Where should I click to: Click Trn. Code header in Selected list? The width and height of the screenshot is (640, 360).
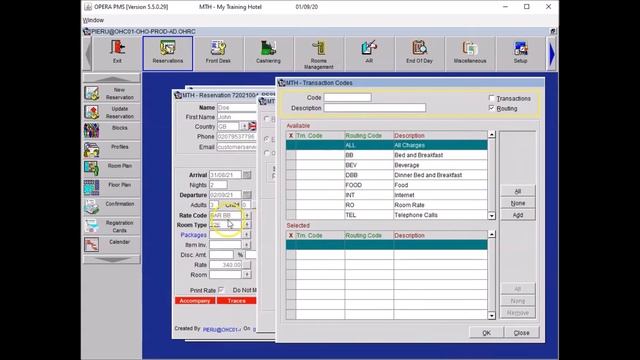(320, 236)
